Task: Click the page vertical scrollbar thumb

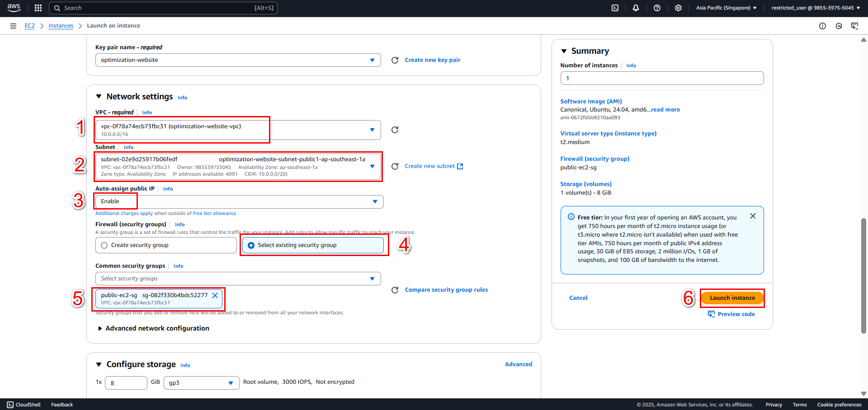Action: (x=863, y=275)
